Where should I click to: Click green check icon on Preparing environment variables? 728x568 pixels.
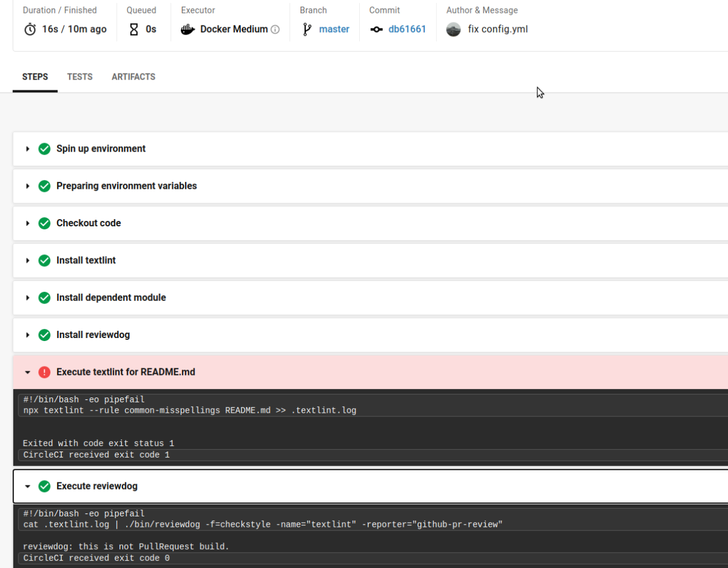44,186
